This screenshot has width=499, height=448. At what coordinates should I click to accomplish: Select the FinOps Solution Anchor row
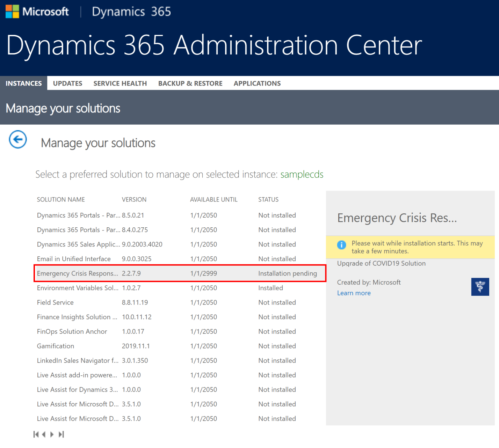[180, 331]
